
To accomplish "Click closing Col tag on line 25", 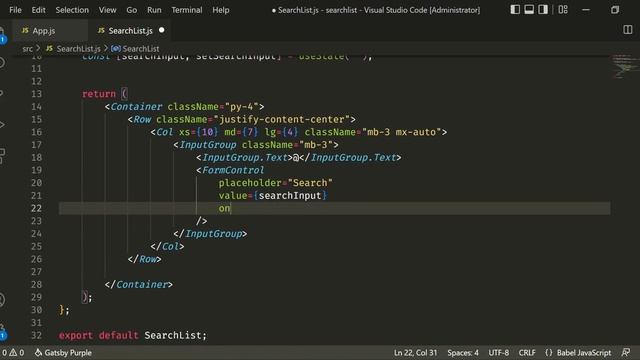I will (x=167, y=246).
